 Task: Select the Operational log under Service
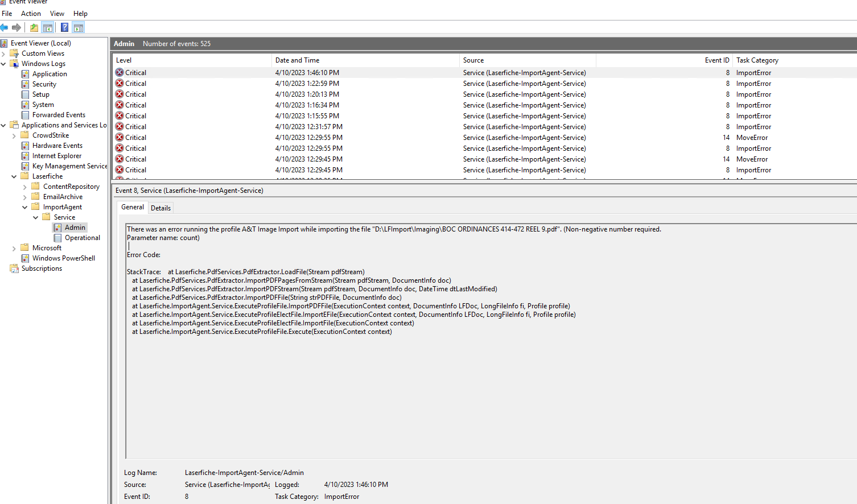[x=82, y=238]
